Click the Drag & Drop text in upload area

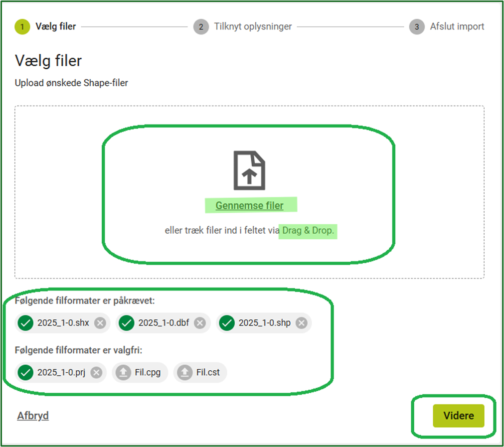click(308, 231)
